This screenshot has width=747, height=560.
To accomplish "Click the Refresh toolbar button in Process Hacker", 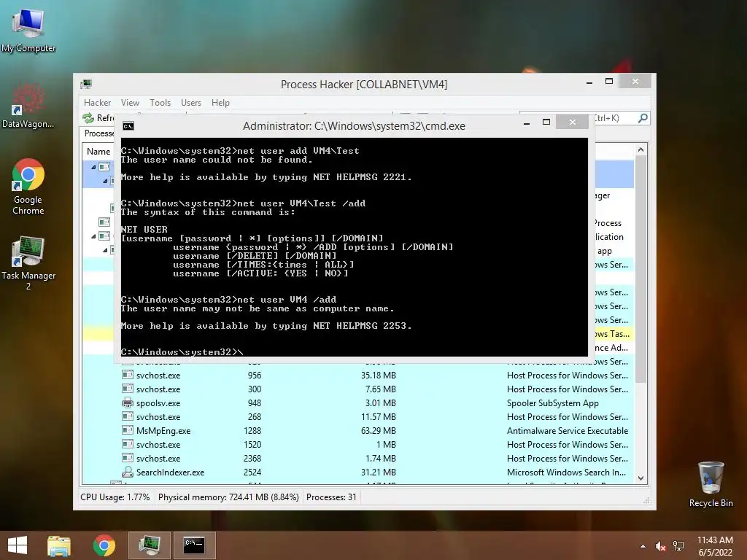I will (98, 117).
